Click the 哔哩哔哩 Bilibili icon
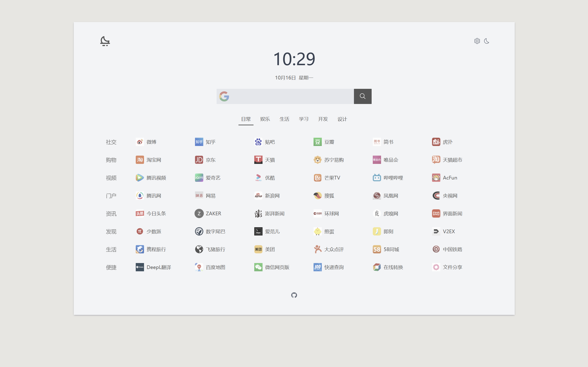This screenshot has width=588, height=367. (x=377, y=178)
